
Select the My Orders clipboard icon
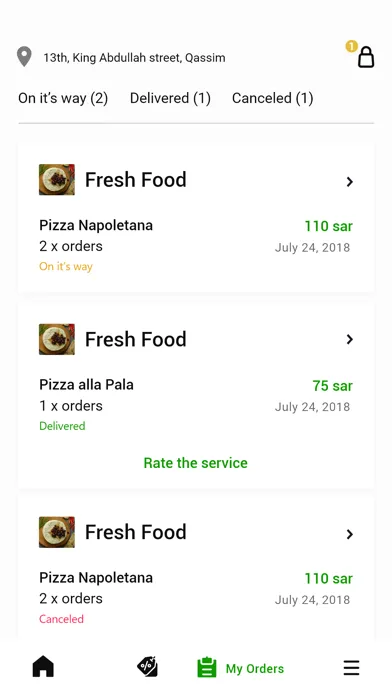(206, 667)
